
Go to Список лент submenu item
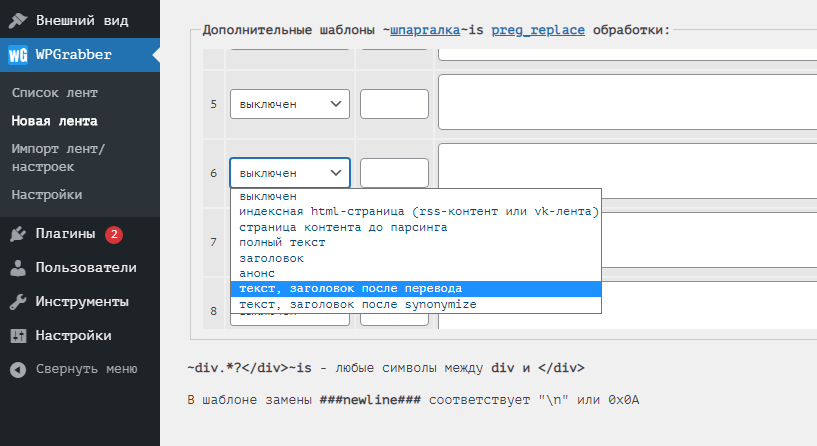click(x=54, y=93)
